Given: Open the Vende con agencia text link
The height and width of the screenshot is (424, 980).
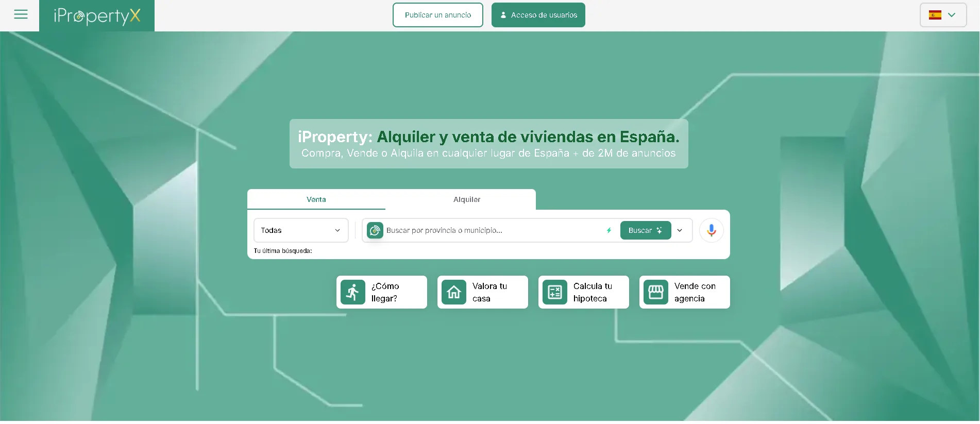Looking at the screenshot, I should [695, 292].
